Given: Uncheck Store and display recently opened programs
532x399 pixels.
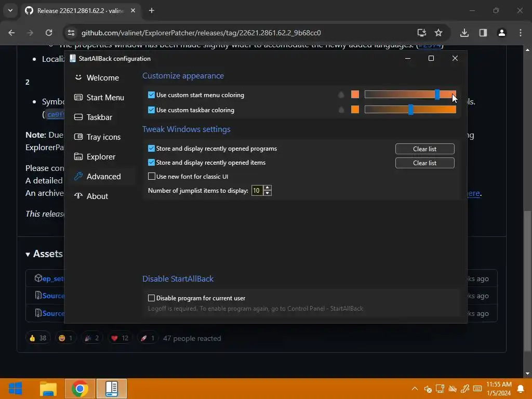Looking at the screenshot, I should (x=151, y=149).
